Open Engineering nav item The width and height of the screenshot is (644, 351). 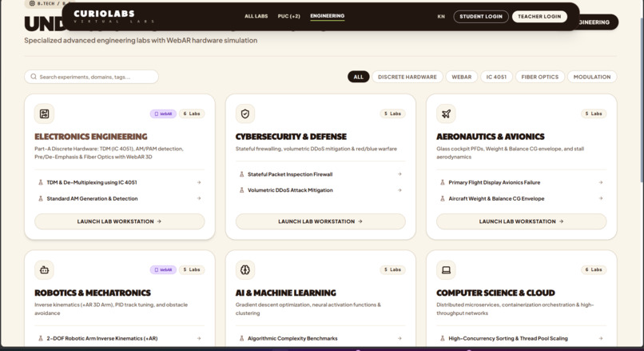coord(328,16)
